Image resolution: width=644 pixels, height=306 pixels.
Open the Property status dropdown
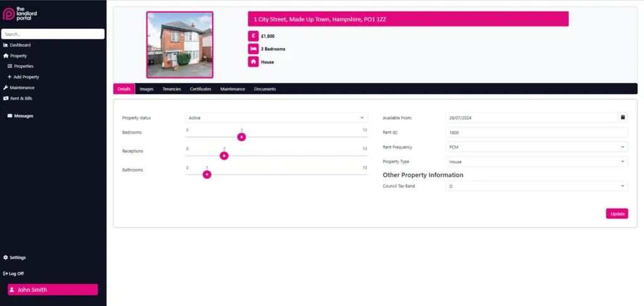click(277, 117)
